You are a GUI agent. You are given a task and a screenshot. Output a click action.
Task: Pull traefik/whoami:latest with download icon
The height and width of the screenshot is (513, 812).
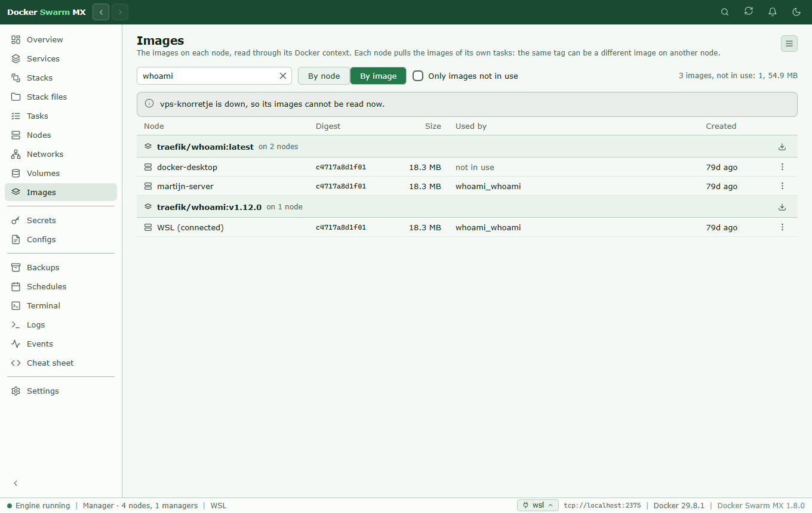(782, 147)
